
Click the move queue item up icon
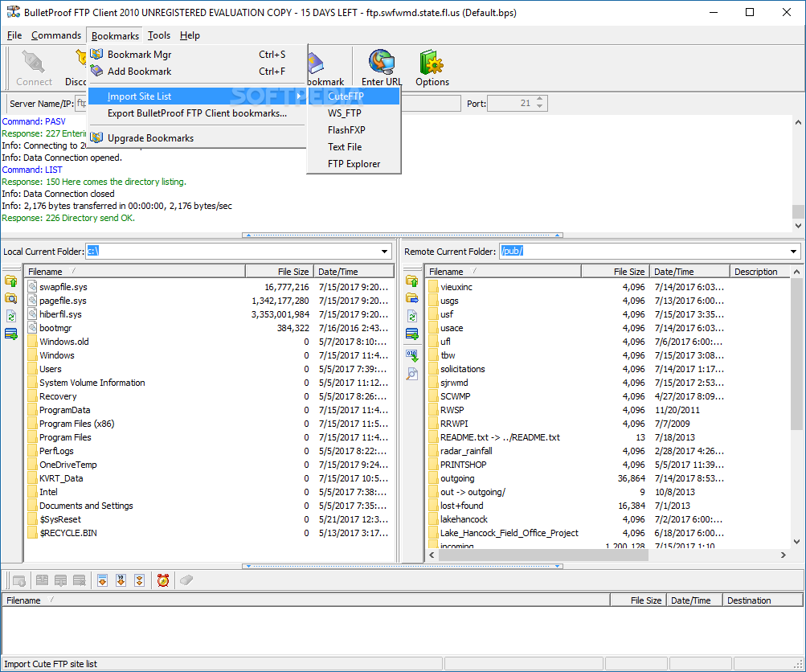(42, 580)
